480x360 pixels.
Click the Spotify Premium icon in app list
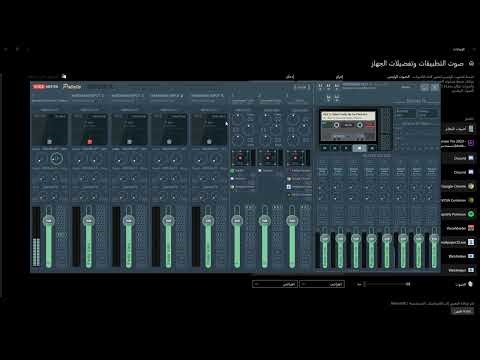click(471, 214)
